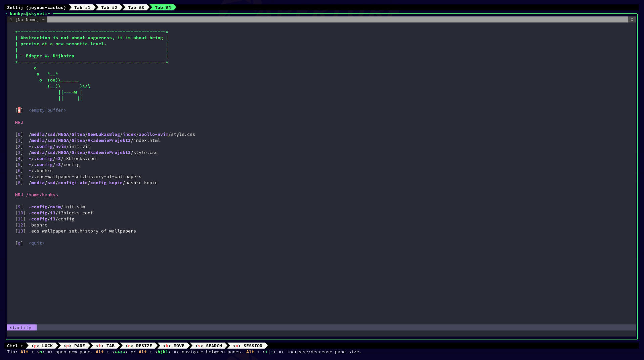Open AkademieProjekt3/style.css from recent files

93,153
